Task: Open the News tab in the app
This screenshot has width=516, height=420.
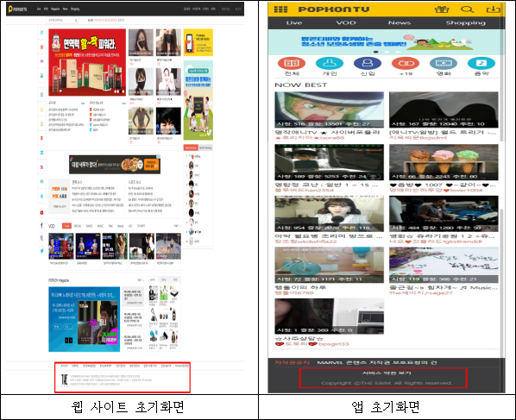Action: coord(400,22)
